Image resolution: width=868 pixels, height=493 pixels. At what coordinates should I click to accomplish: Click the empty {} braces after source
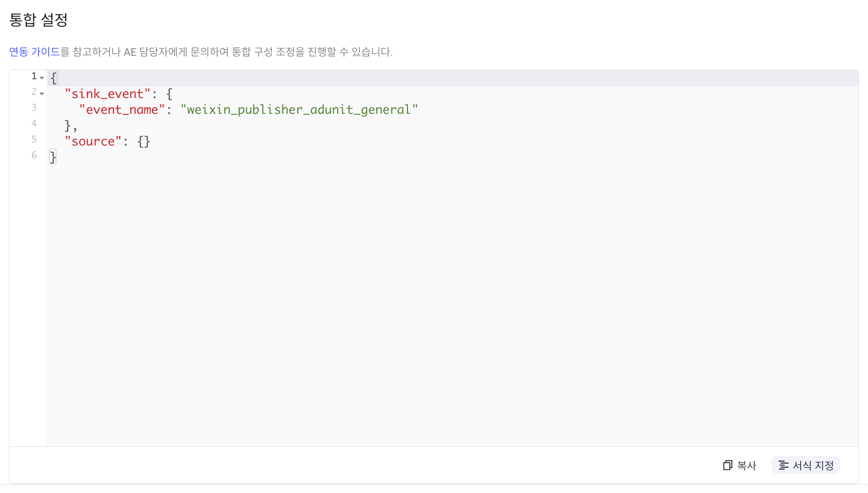tap(144, 142)
